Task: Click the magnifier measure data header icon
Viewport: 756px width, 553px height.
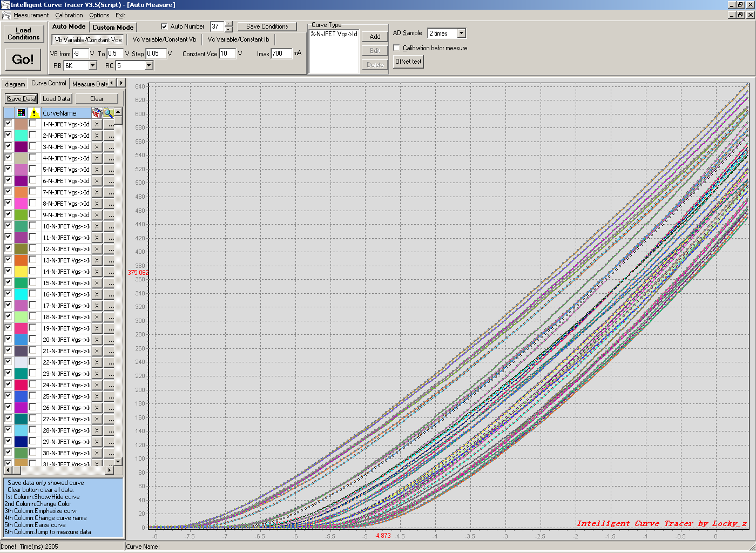Action: [109, 113]
